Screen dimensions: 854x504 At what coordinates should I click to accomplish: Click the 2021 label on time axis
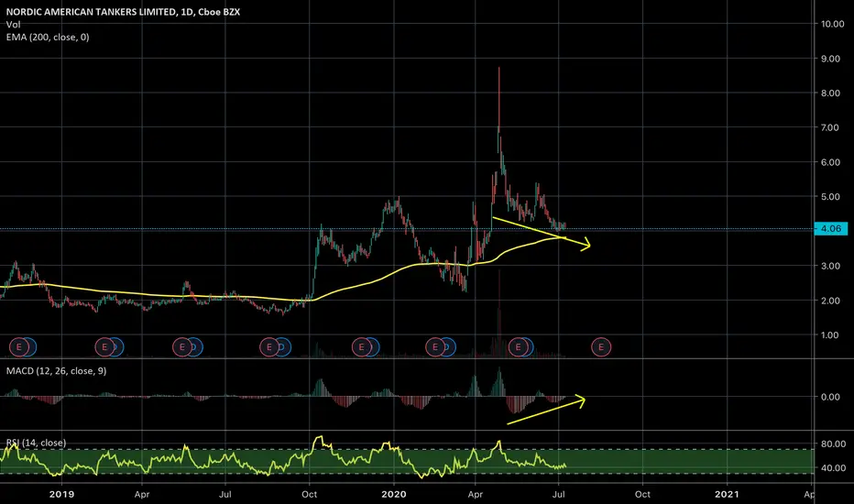[728, 494]
